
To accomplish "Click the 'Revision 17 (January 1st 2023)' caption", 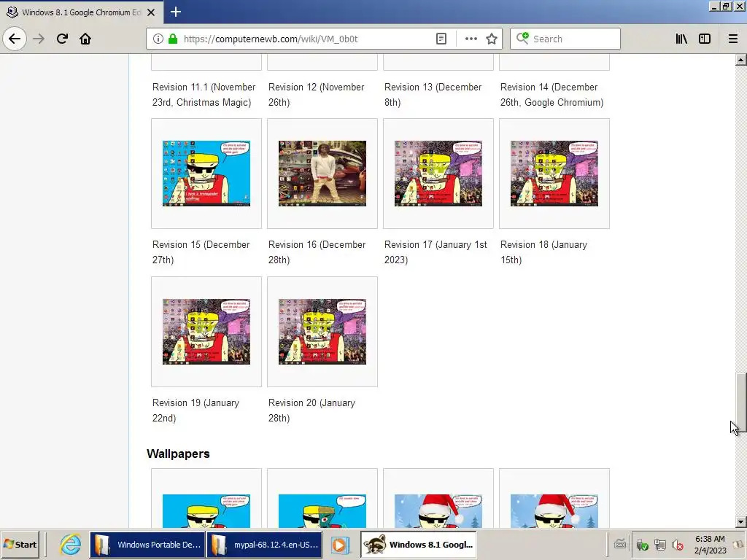I will [x=436, y=252].
